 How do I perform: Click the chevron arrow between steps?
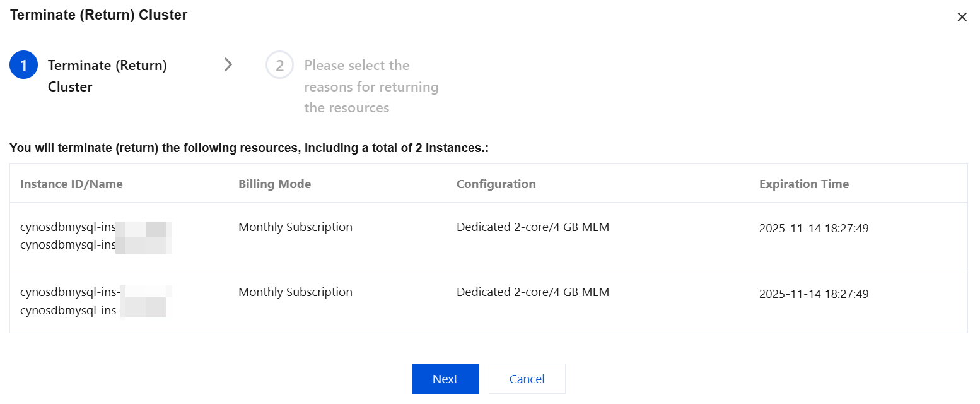click(x=228, y=64)
